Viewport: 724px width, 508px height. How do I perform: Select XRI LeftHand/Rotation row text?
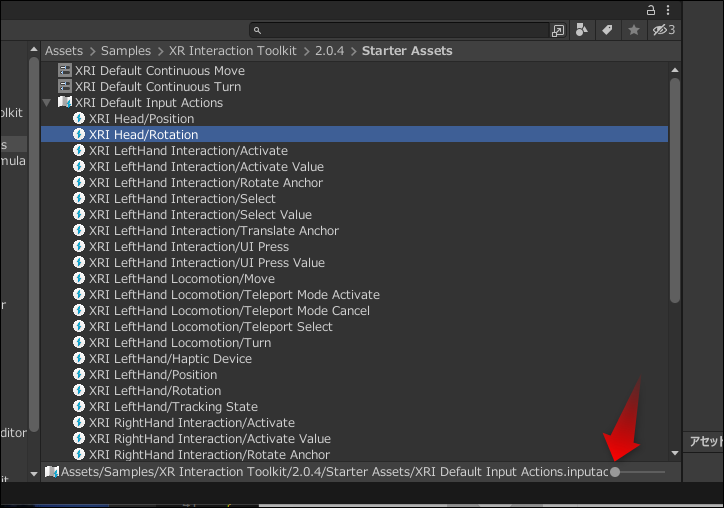(x=155, y=391)
